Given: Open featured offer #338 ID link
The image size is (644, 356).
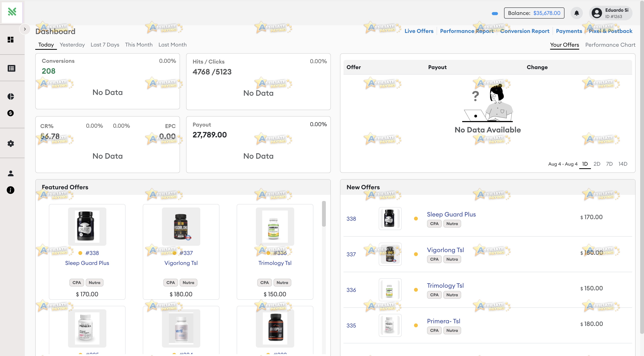Looking at the screenshot, I should coord(92,253).
